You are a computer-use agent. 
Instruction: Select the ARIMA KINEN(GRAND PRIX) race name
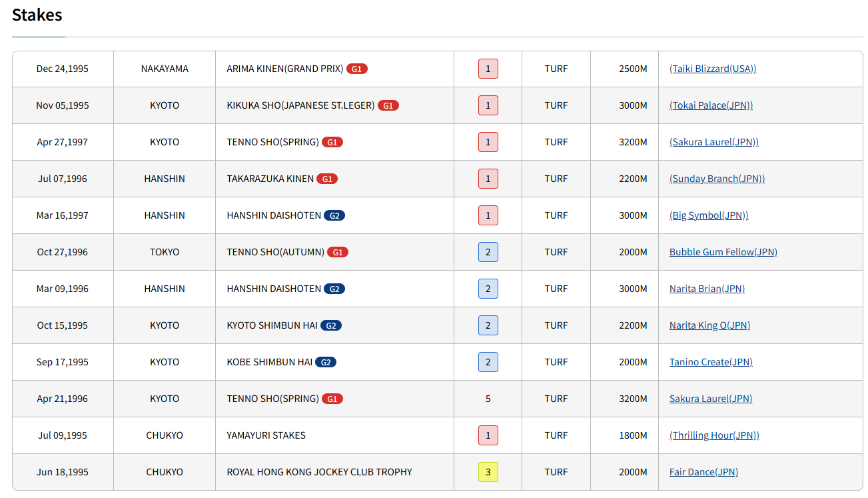pyautogui.click(x=285, y=69)
